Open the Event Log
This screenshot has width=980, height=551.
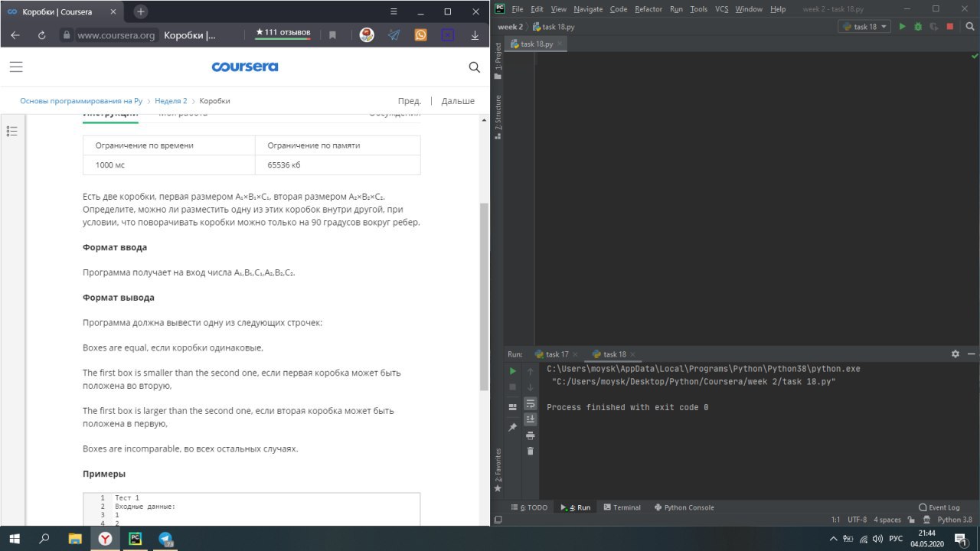pyautogui.click(x=939, y=507)
